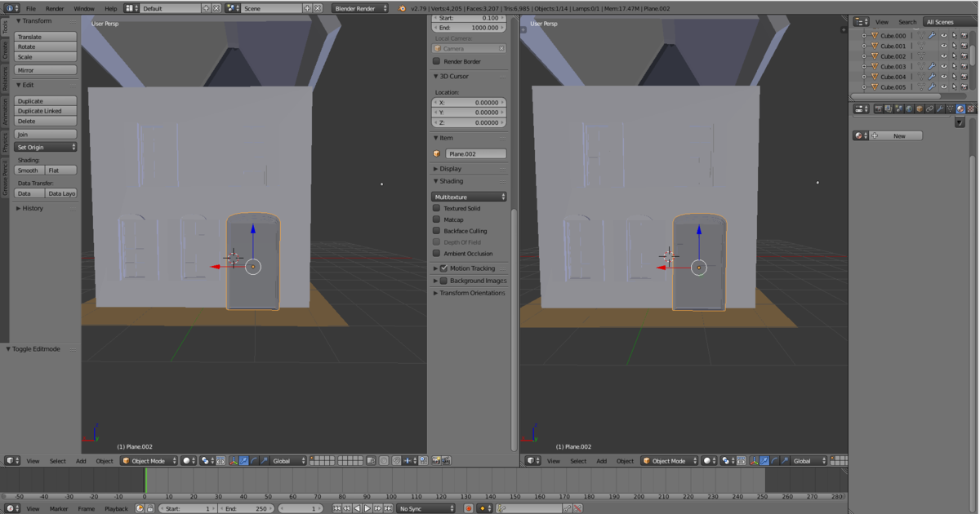Open the Constraints properties chain icon
The width and height of the screenshot is (980, 514).
(930, 109)
